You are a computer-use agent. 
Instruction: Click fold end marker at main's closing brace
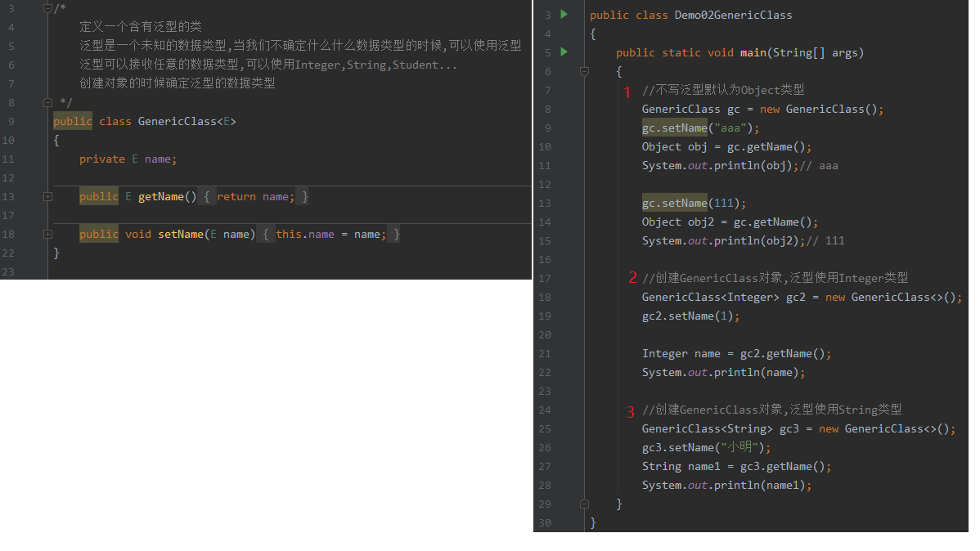click(584, 504)
